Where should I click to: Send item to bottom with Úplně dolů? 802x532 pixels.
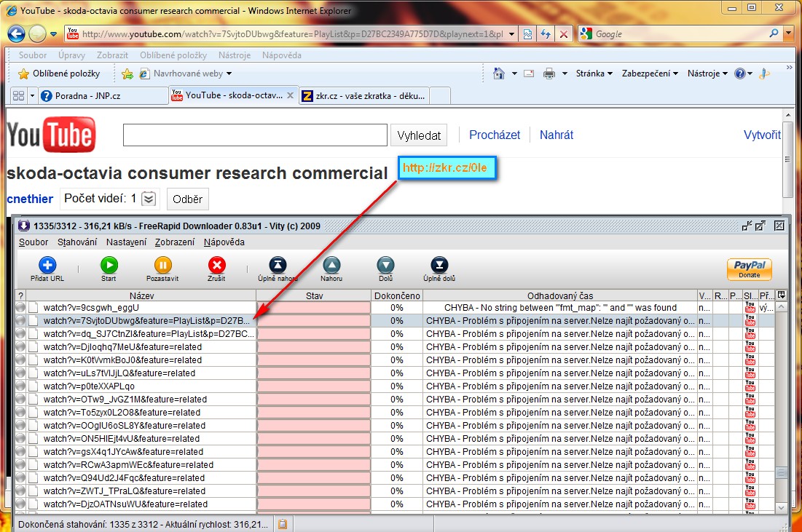(x=439, y=265)
